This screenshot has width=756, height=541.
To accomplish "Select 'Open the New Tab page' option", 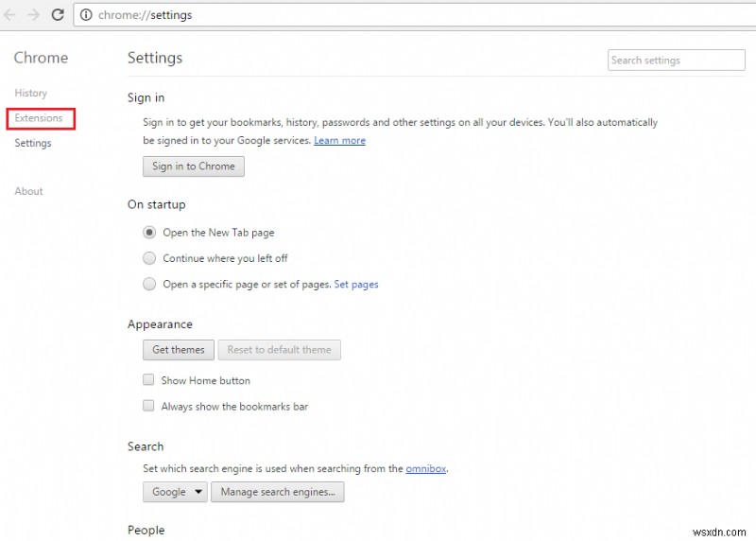I will [x=149, y=233].
